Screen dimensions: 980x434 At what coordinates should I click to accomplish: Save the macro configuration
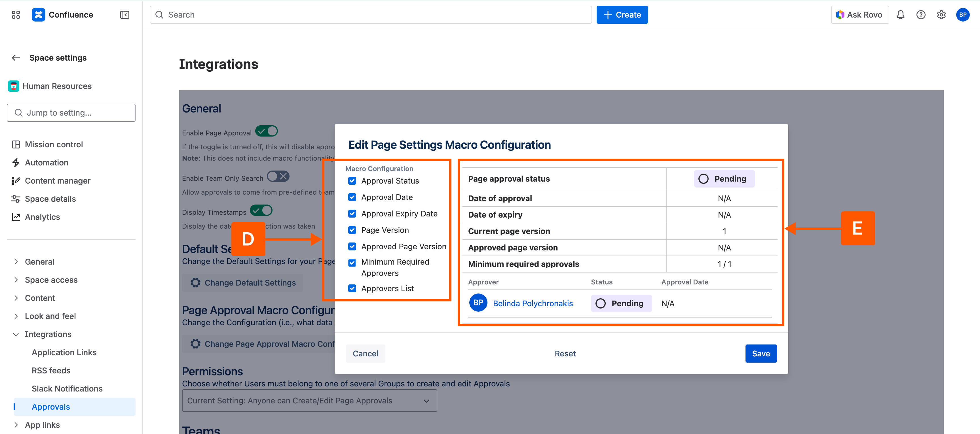761,354
